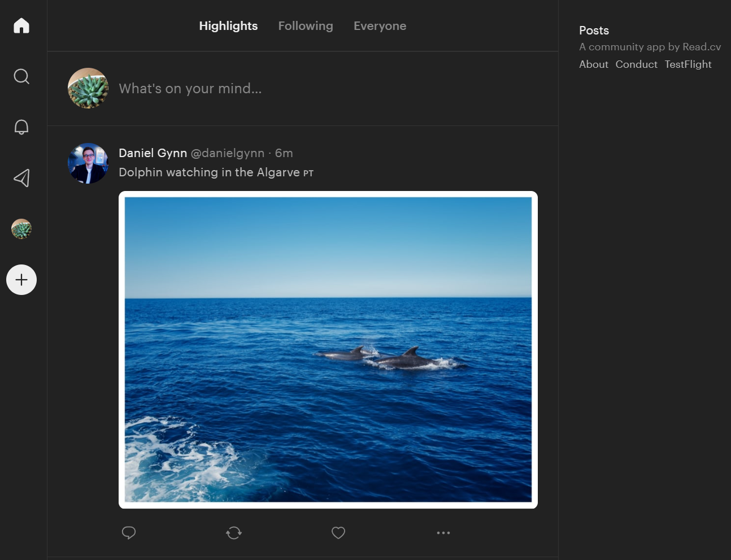Reply to Daniel Gynn's post
Screen dimensions: 731x560
129,533
